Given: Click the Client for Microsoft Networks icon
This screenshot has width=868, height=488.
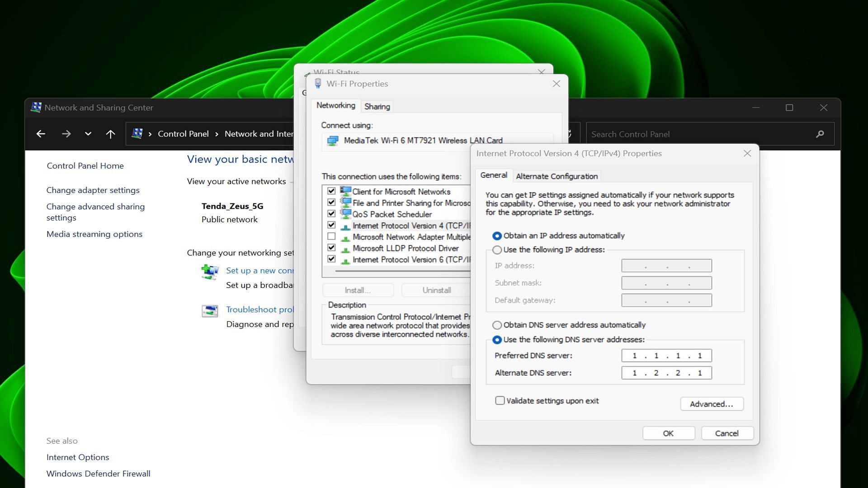Looking at the screenshot, I should pos(345,191).
